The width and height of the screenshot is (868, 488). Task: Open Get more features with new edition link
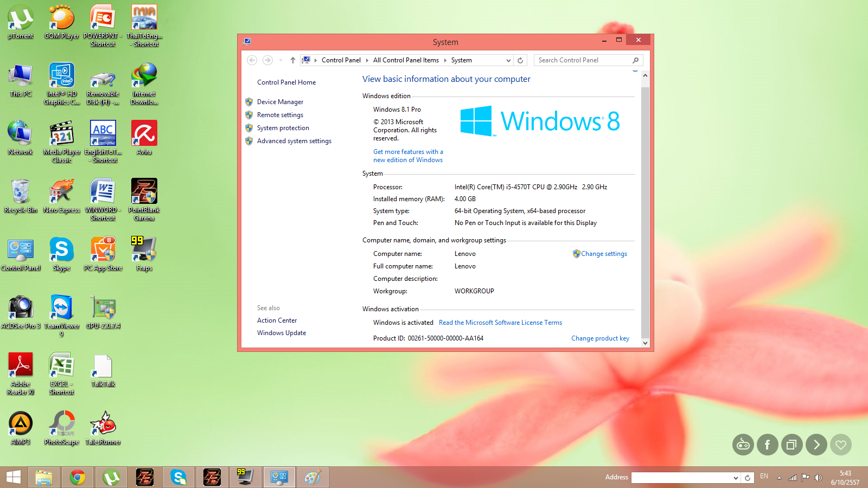tap(408, 156)
